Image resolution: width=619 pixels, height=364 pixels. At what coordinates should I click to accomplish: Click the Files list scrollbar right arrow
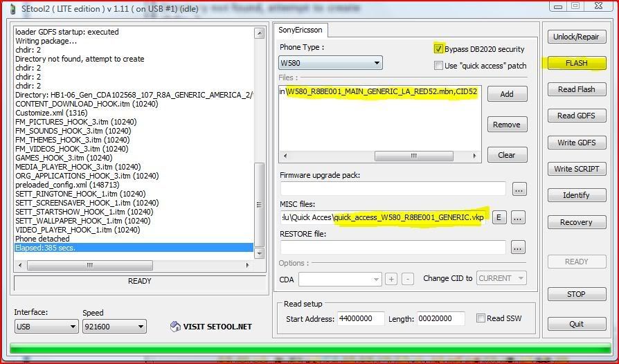[474, 156]
